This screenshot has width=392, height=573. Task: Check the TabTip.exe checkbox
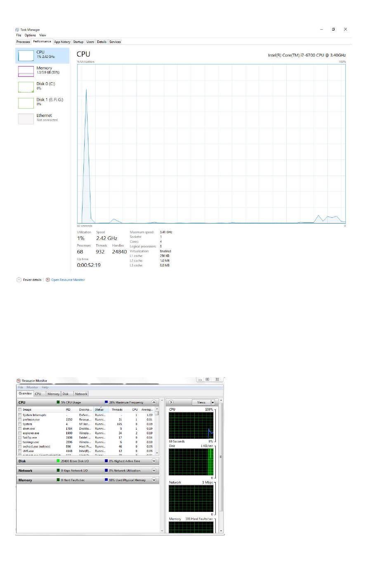[x=20, y=437]
